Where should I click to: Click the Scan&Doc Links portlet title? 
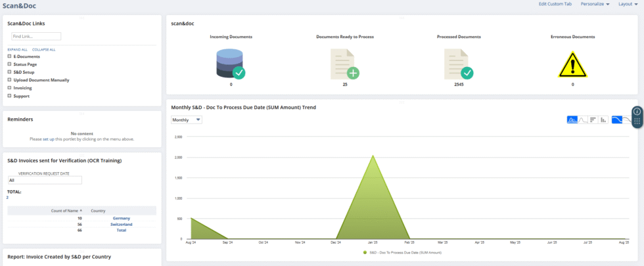tap(26, 24)
